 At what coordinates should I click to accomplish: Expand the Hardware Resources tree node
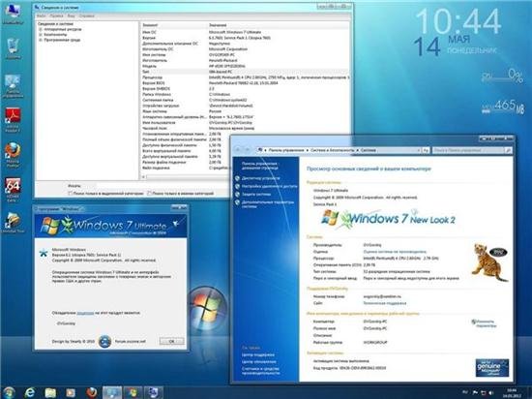click(41, 30)
